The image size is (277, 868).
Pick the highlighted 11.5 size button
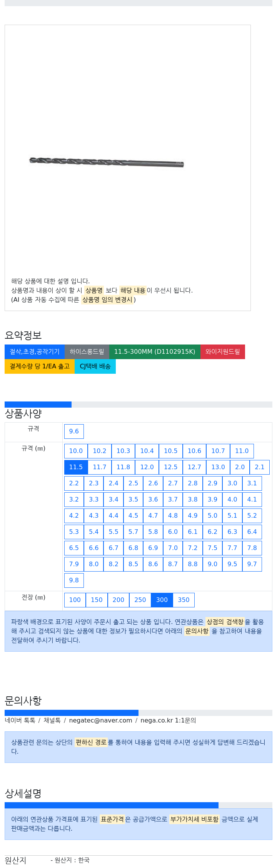76,467
